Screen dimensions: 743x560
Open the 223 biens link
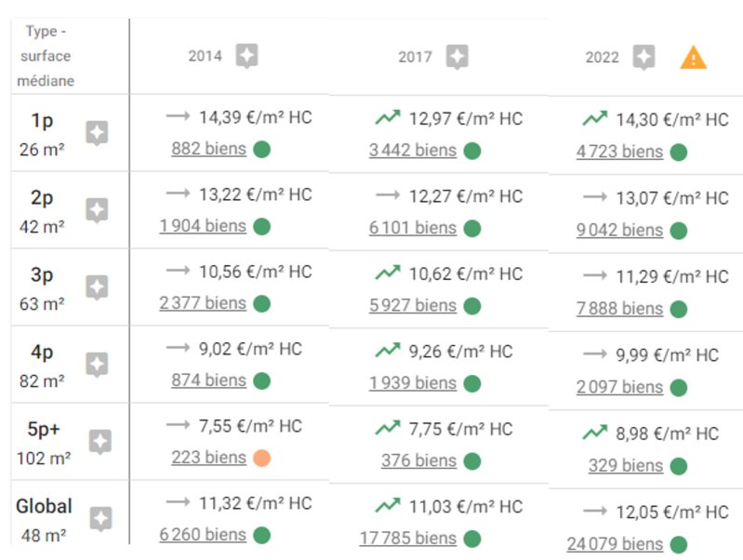[209, 458]
